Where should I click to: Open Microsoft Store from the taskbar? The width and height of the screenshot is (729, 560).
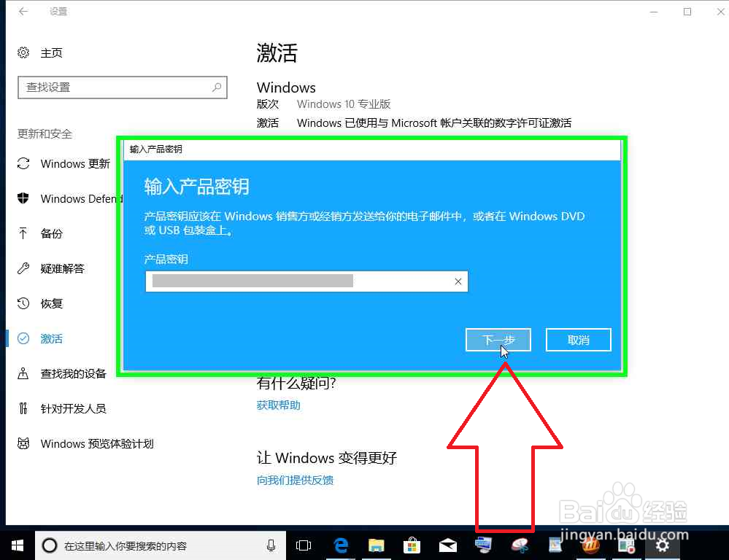pos(412,545)
